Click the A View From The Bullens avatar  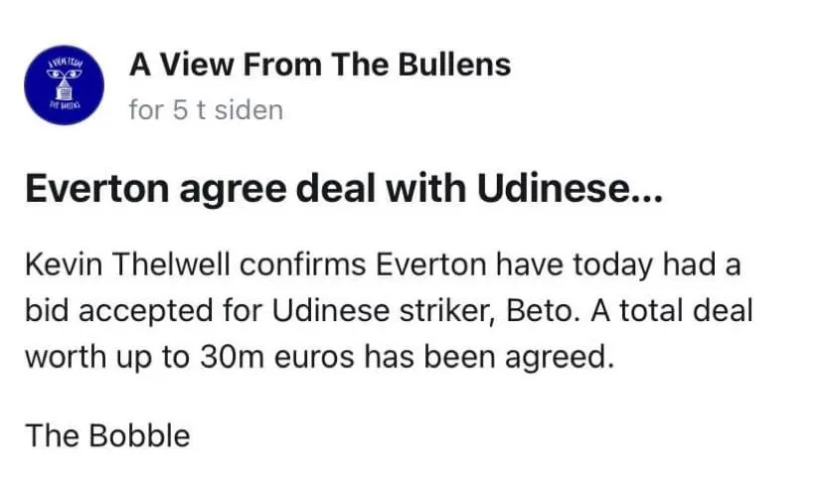[65, 84]
